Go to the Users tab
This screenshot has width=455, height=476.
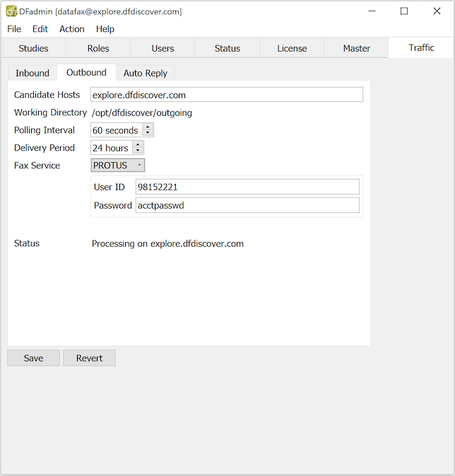click(x=162, y=48)
